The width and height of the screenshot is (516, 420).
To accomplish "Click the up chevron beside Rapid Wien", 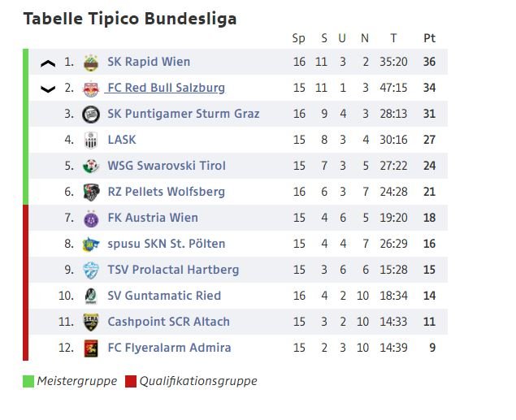I will (48, 63).
